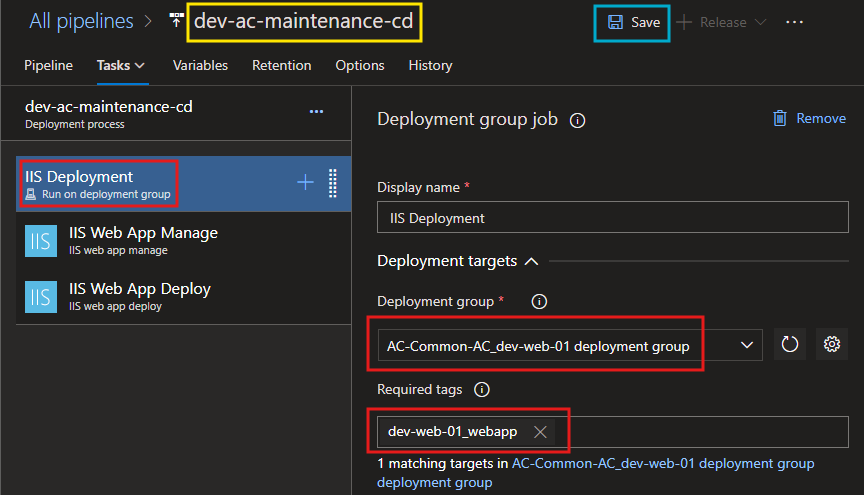This screenshot has width=864, height=495.
Task: Switch to the Pipeline tab
Action: [48, 66]
